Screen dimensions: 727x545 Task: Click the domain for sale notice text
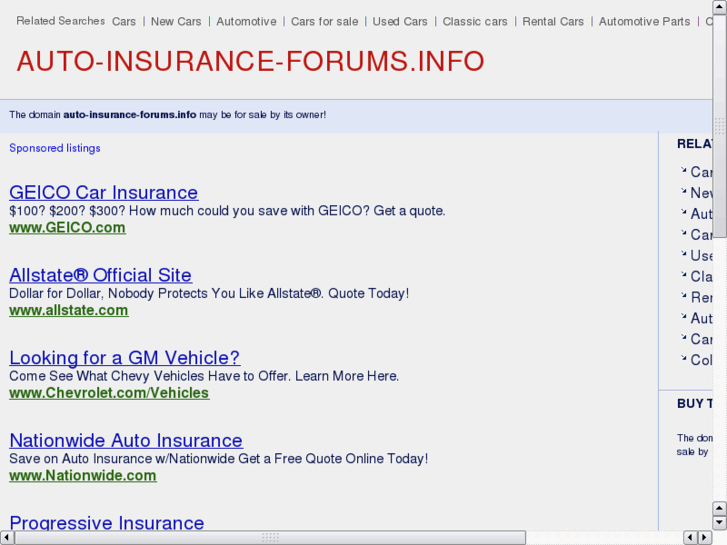pyautogui.click(x=167, y=115)
